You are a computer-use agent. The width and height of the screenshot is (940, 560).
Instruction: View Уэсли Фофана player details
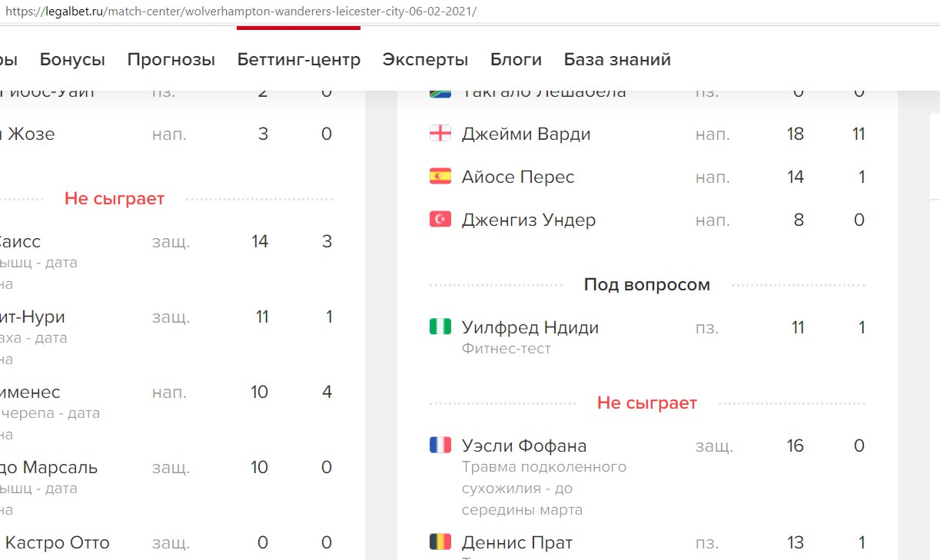coord(523,446)
